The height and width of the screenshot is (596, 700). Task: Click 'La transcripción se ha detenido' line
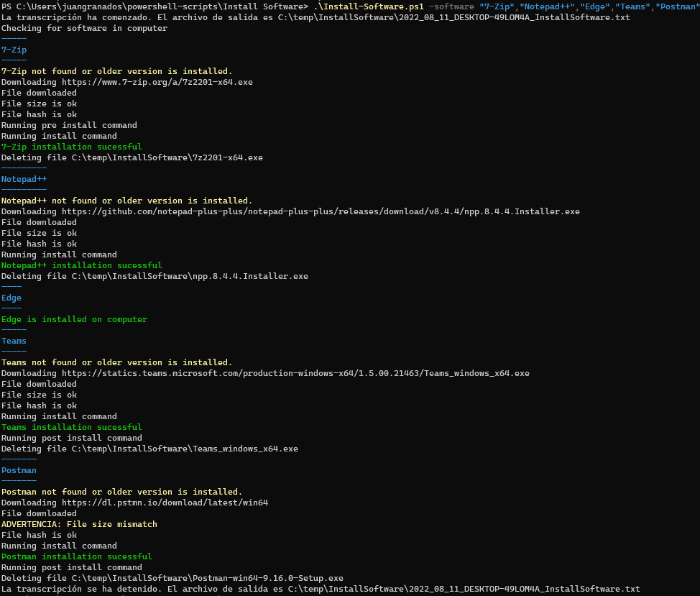[x=321, y=589]
